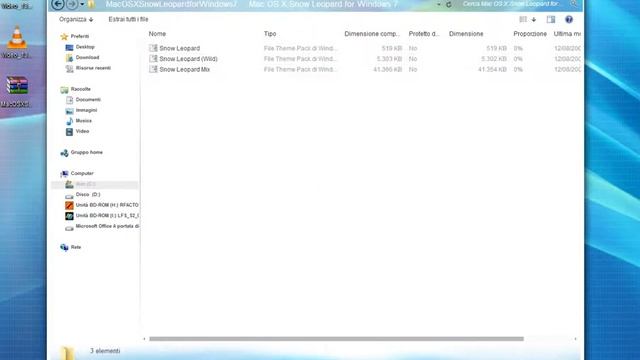Open Disco (D:) drive

point(88,195)
